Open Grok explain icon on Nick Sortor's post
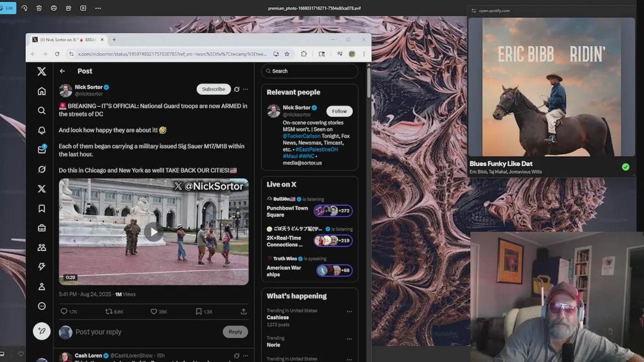 click(x=236, y=89)
